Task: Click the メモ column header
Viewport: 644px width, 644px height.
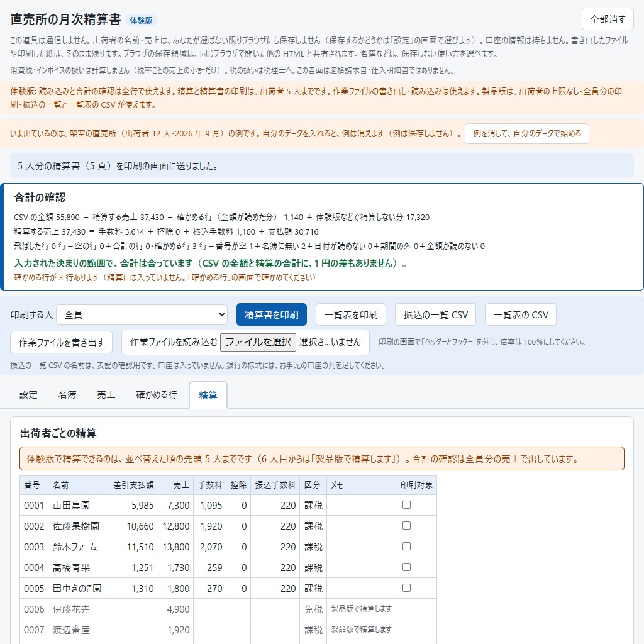Action: click(x=362, y=485)
